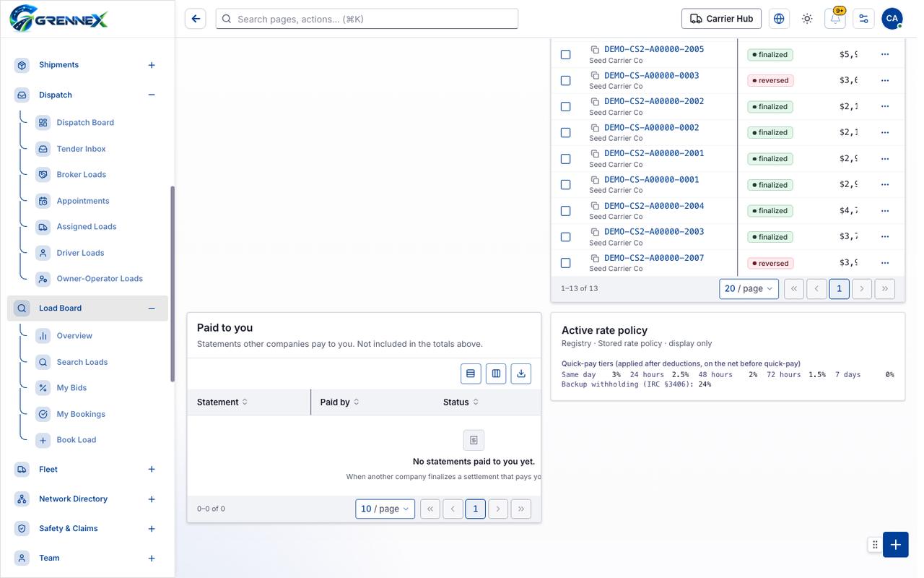This screenshot has height=578, width=924.
Task: Open Dispatch Board in sidebar
Action: click(x=85, y=123)
